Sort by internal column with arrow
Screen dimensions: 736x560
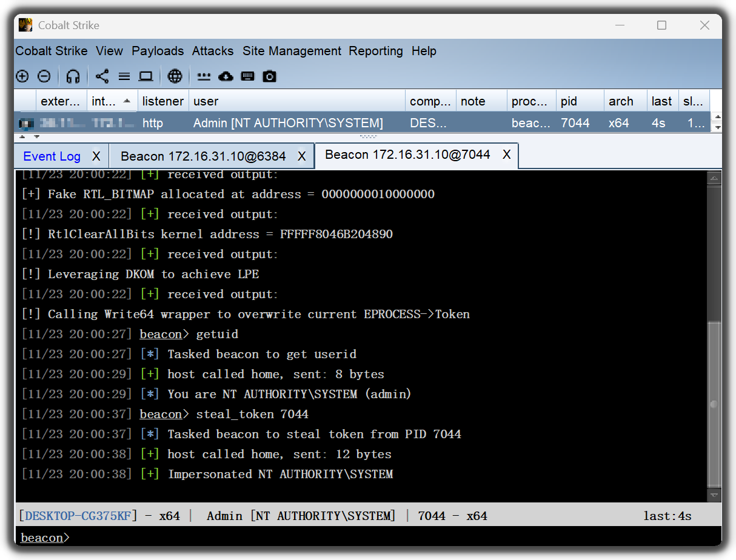112,101
